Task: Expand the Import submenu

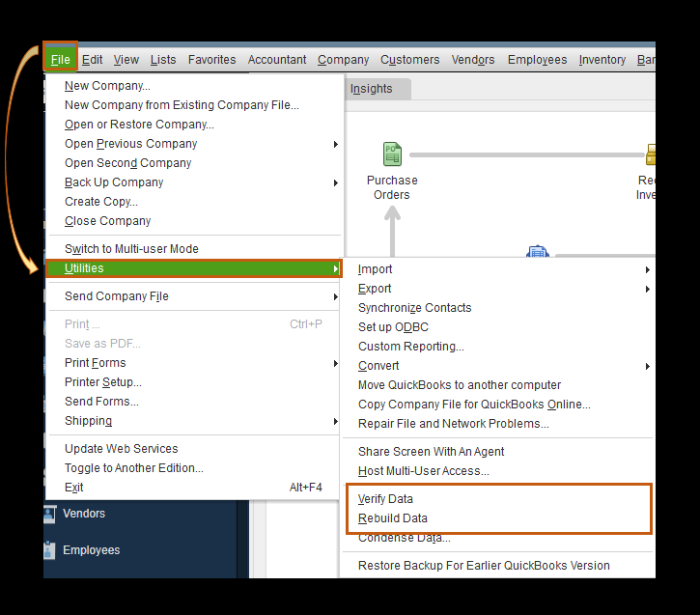Action: tap(498, 269)
